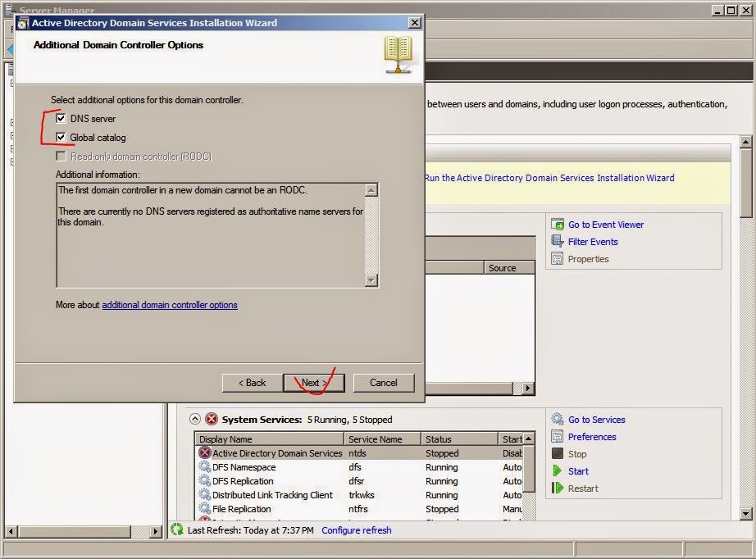
Task: Click the DFS Replication gear icon
Action: pos(205,480)
